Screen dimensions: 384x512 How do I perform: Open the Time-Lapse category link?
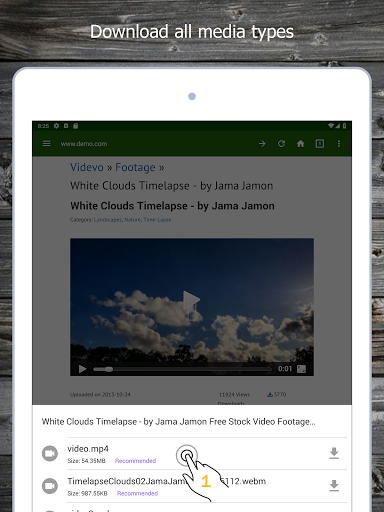(x=157, y=220)
